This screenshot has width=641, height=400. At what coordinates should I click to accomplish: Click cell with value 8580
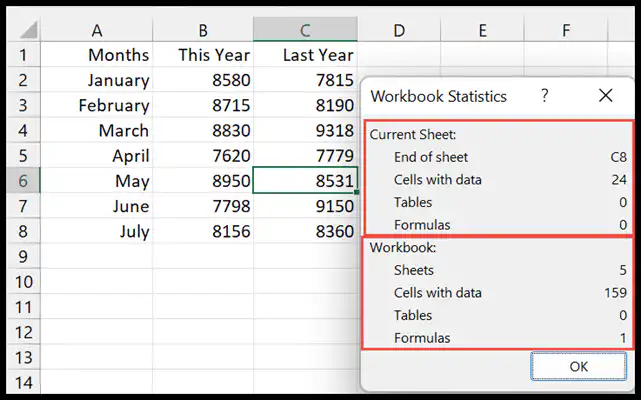(203, 80)
